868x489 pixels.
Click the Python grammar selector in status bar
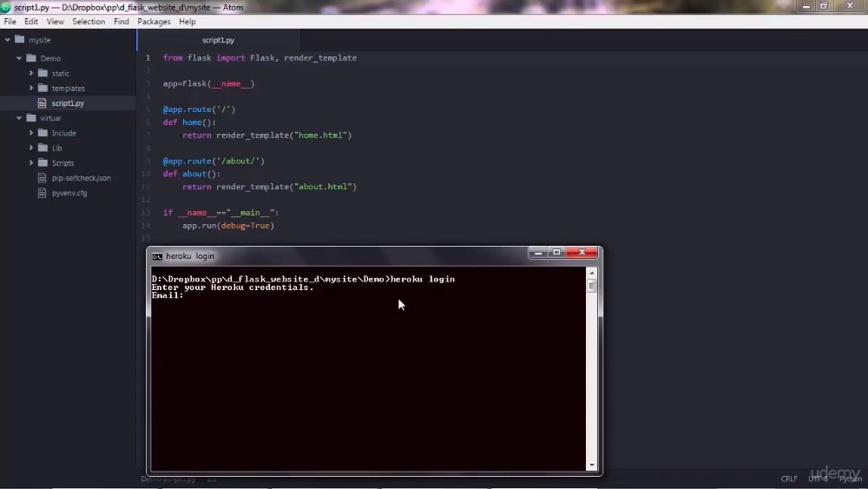click(x=851, y=479)
